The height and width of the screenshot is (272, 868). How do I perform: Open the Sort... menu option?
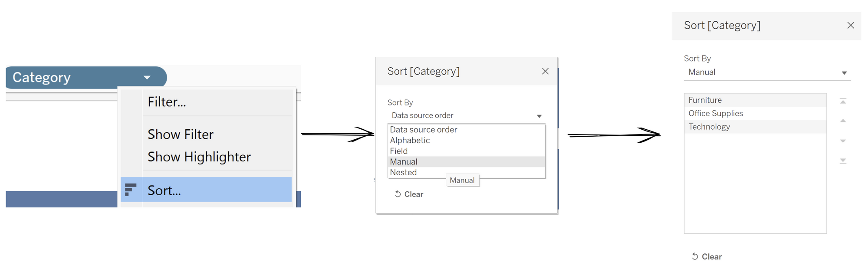[164, 190]
